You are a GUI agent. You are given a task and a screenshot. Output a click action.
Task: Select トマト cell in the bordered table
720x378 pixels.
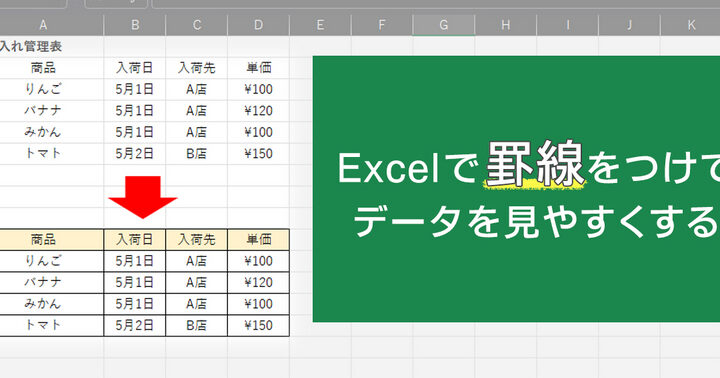click(x=51, y=325)
